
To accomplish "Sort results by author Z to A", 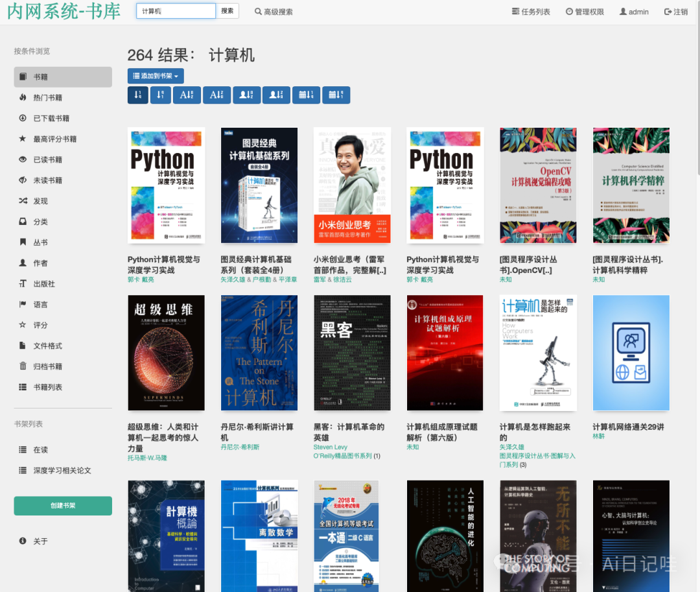I will [276, 95].
